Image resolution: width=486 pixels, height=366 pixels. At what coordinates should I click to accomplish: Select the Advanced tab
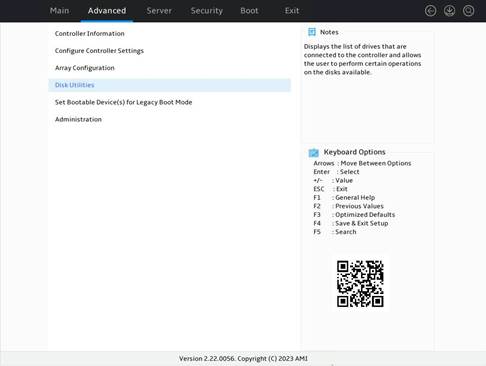pos(107,11)
